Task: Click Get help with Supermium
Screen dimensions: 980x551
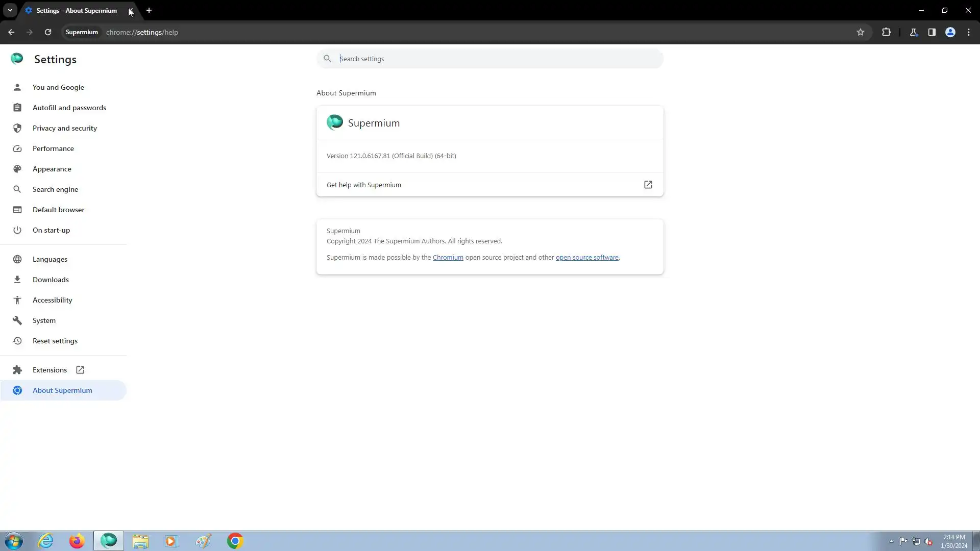Action: point(363,185)
